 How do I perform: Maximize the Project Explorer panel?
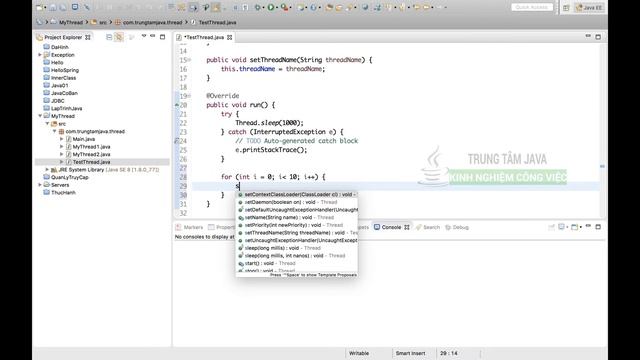(162, 37)
